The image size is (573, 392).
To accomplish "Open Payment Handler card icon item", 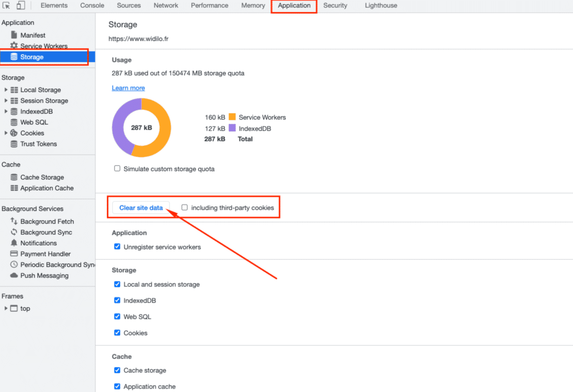I will click(x=14, y=254).
